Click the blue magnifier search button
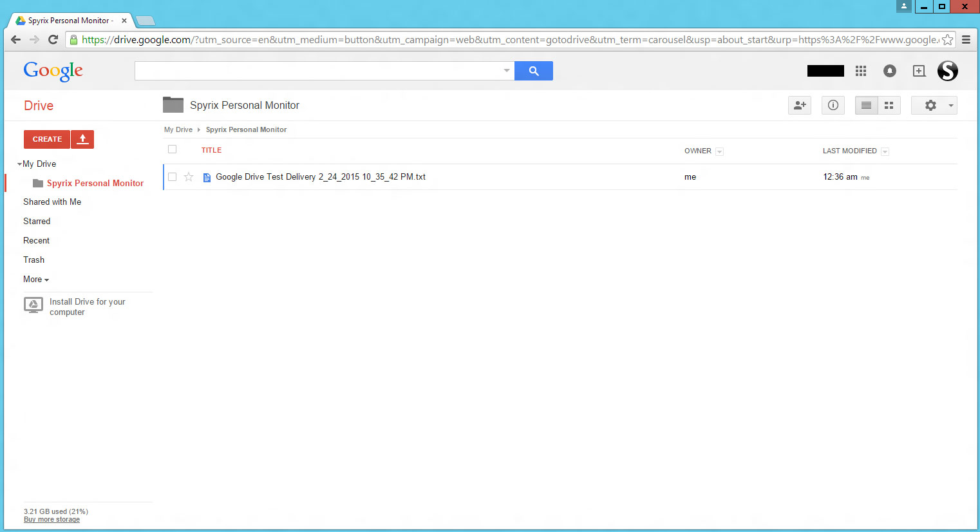980x532 pixels. click(x=534, y=71)
